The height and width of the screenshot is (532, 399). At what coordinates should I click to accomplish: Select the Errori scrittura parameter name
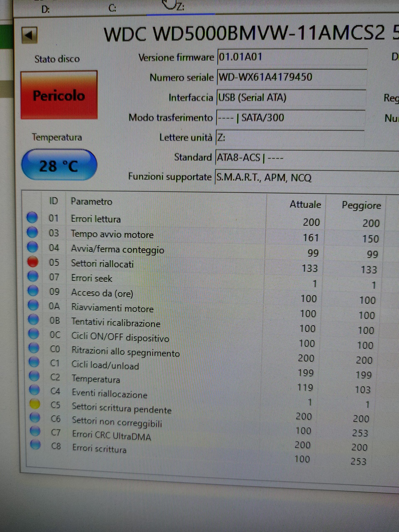tap(99, 449)
